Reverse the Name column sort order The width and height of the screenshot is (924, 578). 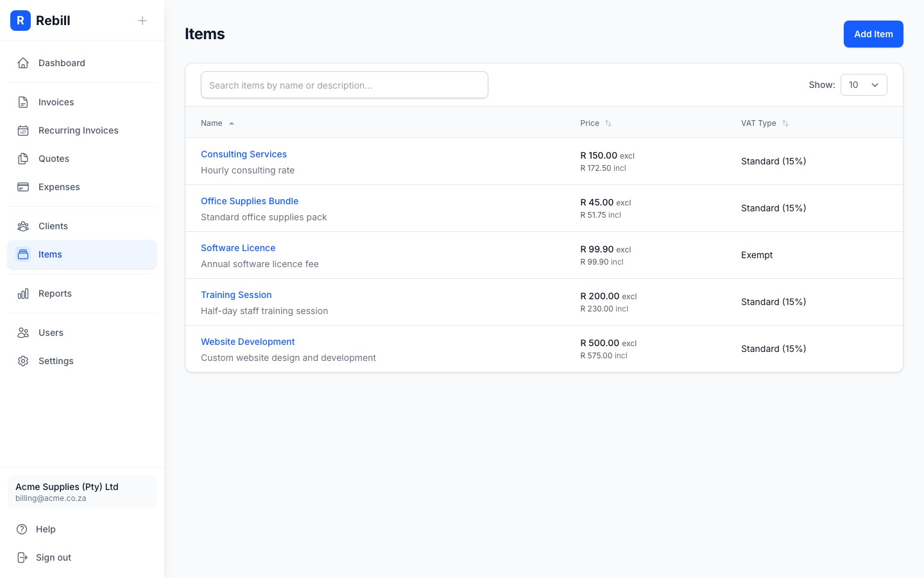pyautogui.click(x=231, y=123)
